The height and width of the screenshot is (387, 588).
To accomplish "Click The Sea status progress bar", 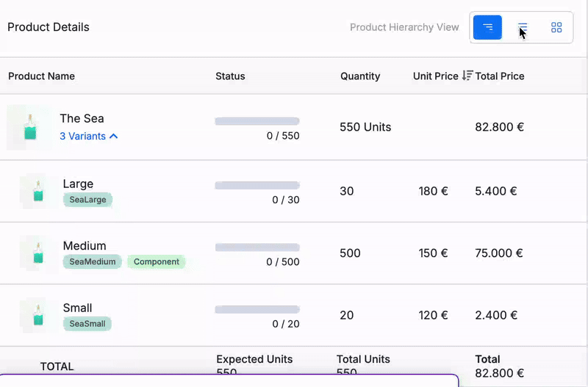I will coord(257,121).
